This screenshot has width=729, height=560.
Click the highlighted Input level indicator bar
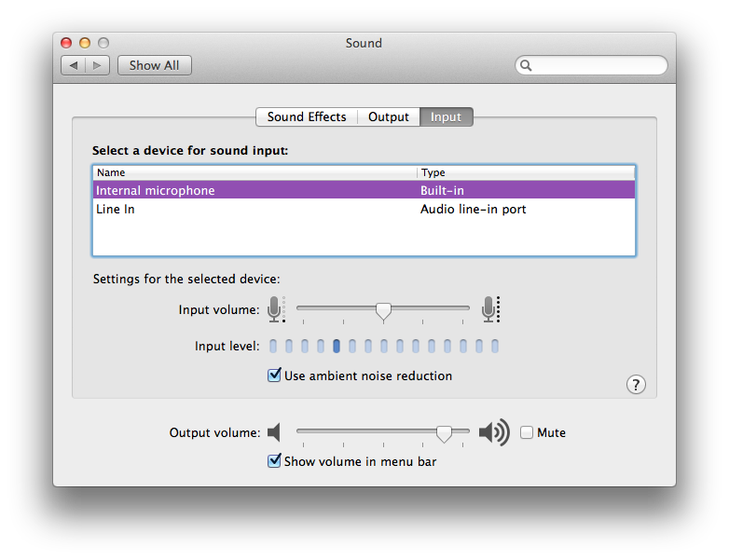point(337,346)
